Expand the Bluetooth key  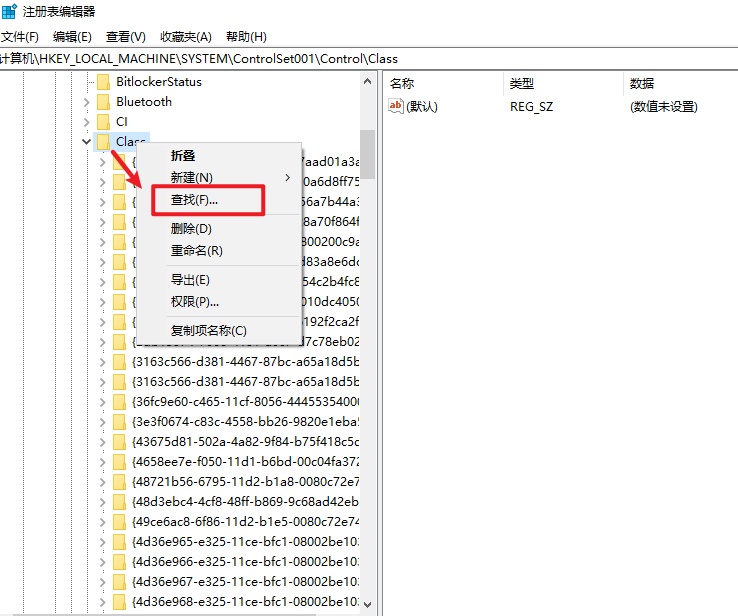tap(86, 102)
